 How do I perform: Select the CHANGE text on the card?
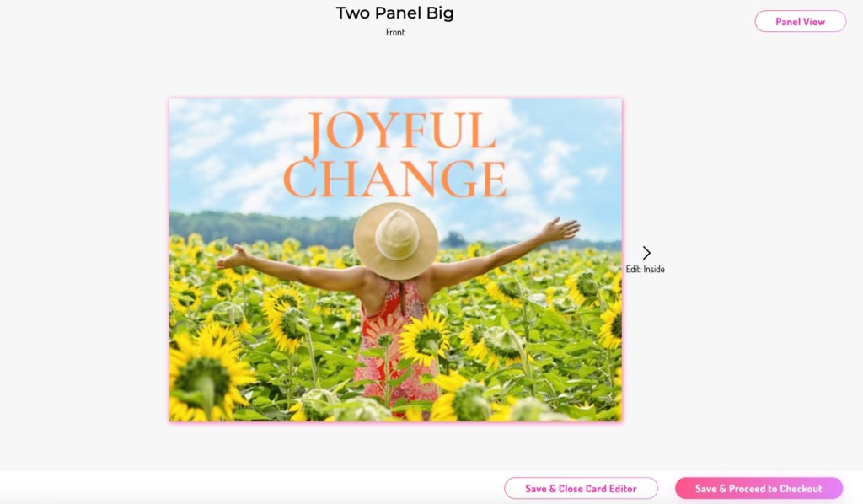pyautogui.click(x=394, y=180)
